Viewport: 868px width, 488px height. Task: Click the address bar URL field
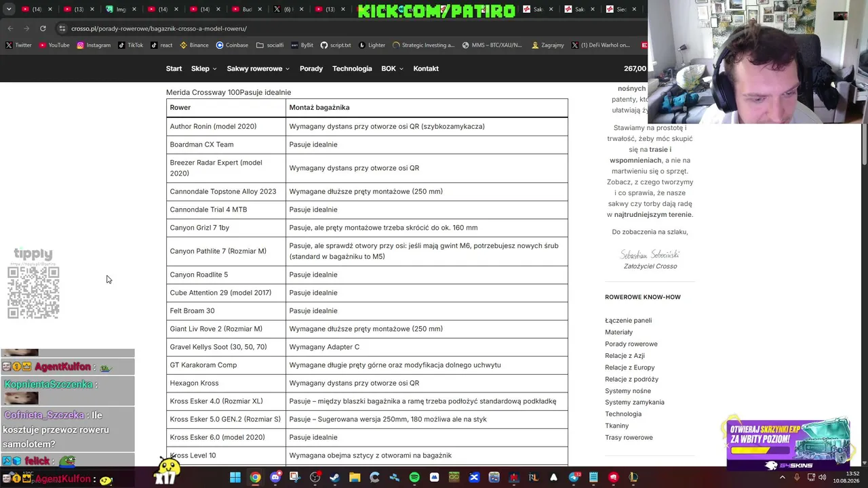click(353, 28)
